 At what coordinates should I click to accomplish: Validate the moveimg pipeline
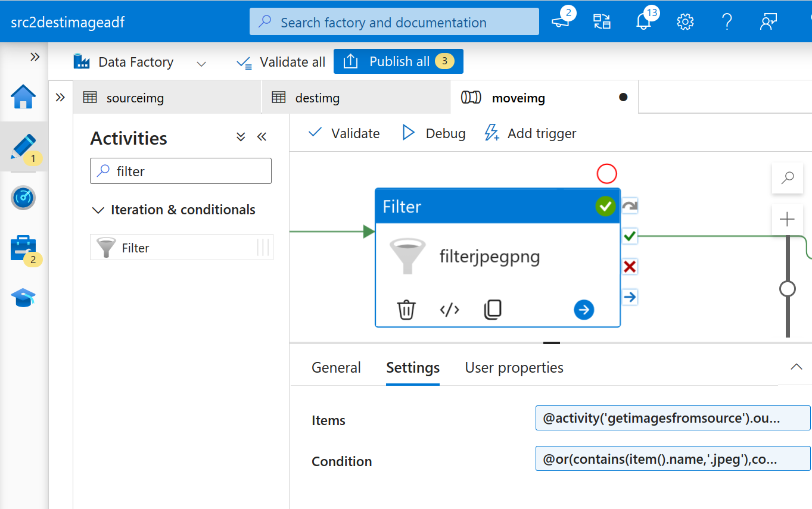344,133
